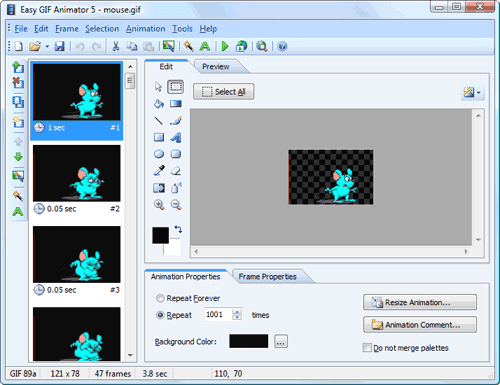Click the sidebar Edit image icon
The image size is (500, 385).
click(18, 176)
